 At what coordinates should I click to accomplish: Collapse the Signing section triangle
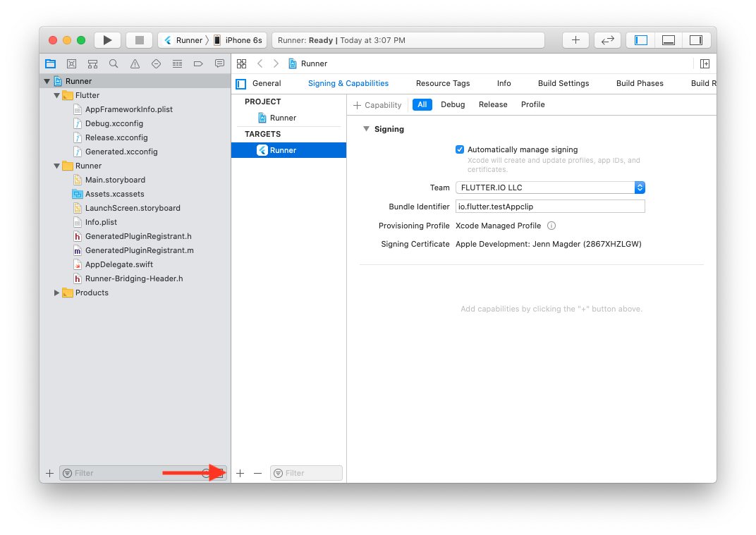click(366, 129)
